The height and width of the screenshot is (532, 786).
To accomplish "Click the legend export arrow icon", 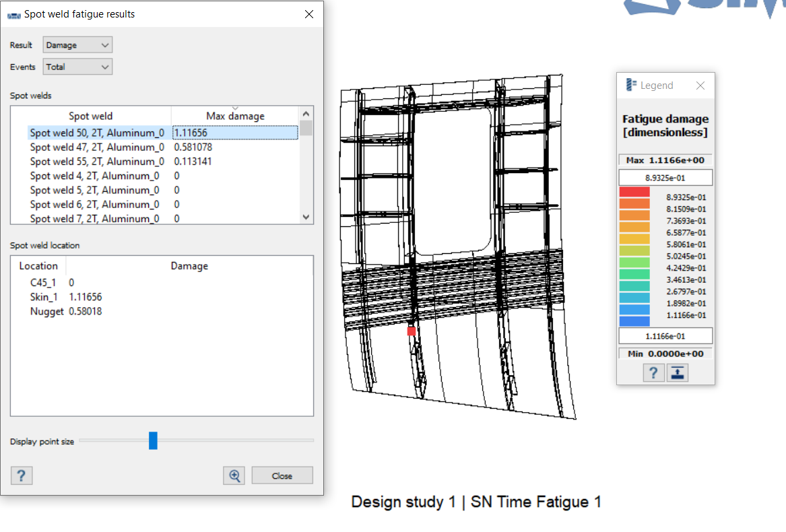I will pos(678,372).
